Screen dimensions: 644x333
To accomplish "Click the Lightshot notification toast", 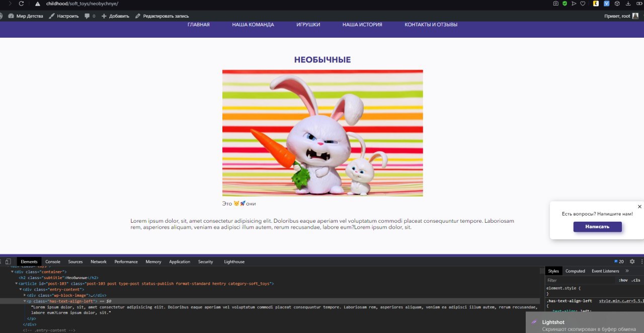I will coord(585,323).
